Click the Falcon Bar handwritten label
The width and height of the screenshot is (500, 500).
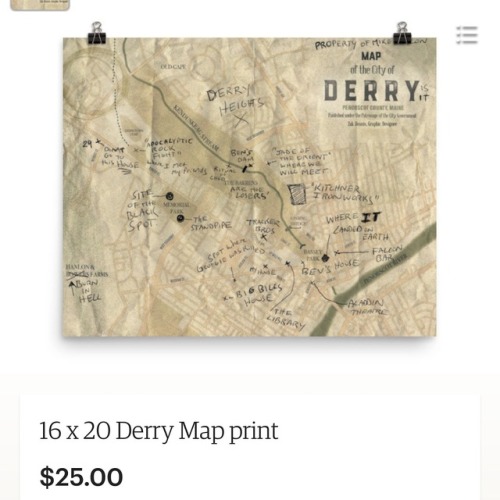click(387, 254)
